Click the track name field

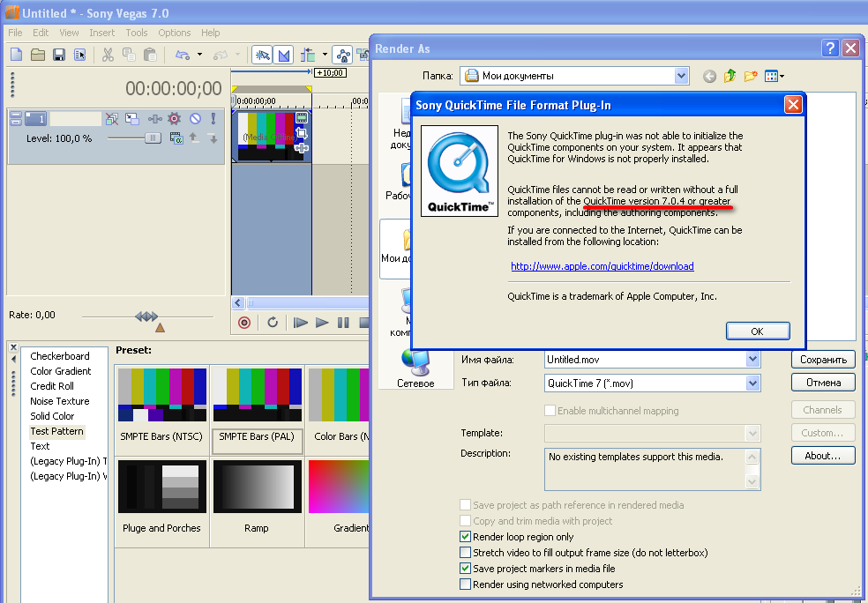(76, 118)
